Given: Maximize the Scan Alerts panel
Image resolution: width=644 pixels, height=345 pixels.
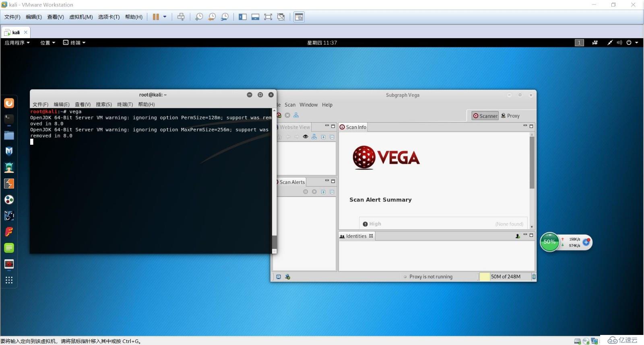Looking at the screenshot, I should [333, 181].
